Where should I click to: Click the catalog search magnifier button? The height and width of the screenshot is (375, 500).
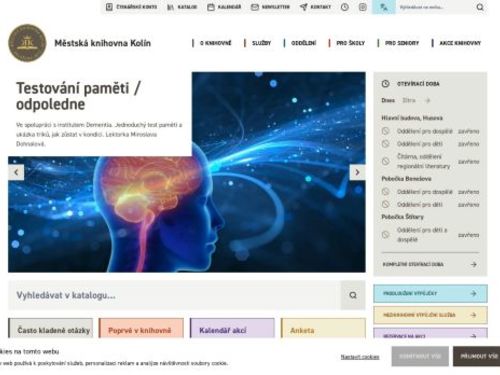pyautogui.click(x=353, y=295)
